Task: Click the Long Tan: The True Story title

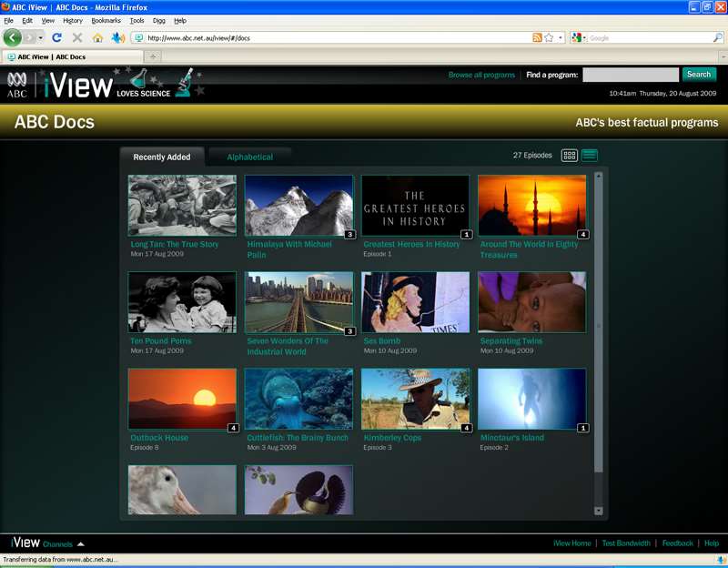Action: (x=175, y=244)
